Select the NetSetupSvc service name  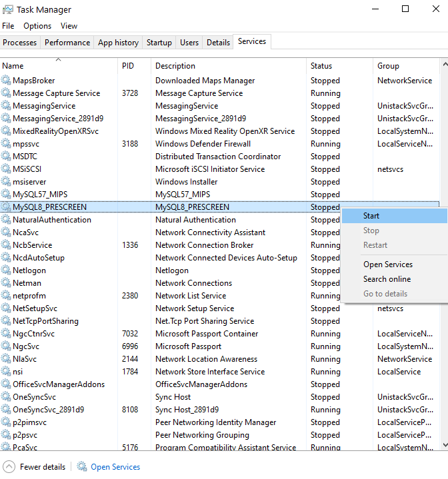(x=35, y=308)
